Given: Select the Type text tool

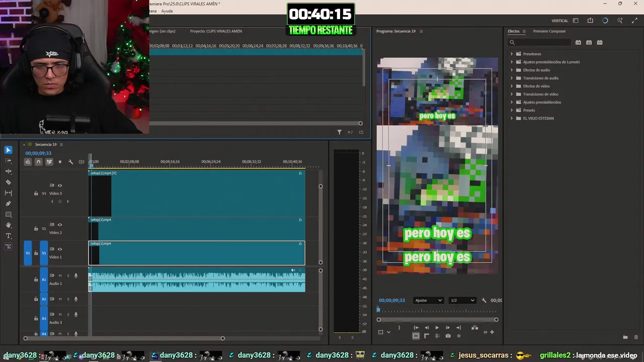Looking at the screenshot, I should (x=8, y=236).
